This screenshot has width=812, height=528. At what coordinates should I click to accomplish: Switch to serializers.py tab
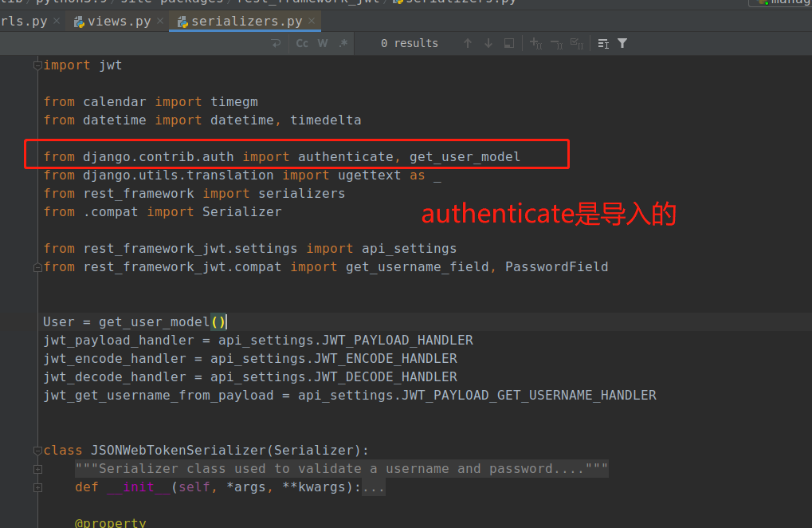click(x=246, y=22)
